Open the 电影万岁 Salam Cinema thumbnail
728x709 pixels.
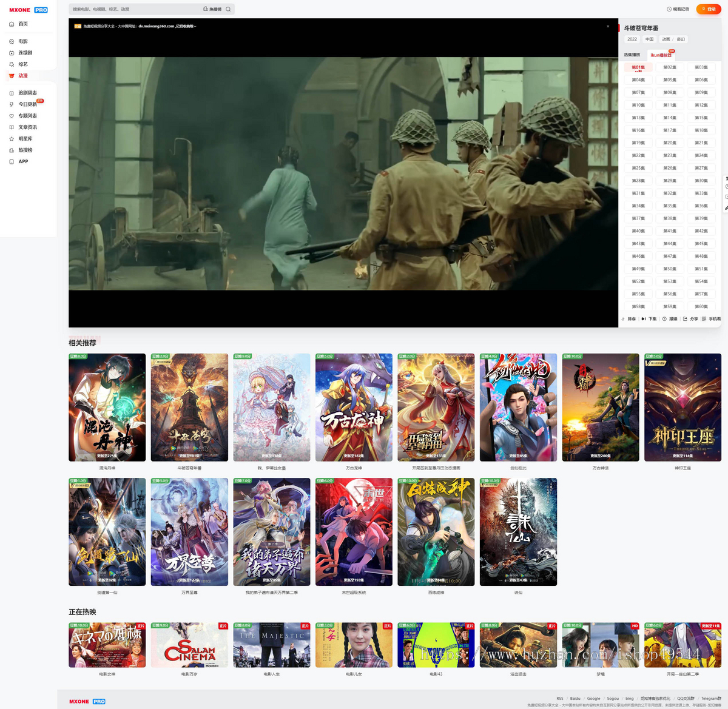click(189, 645)
